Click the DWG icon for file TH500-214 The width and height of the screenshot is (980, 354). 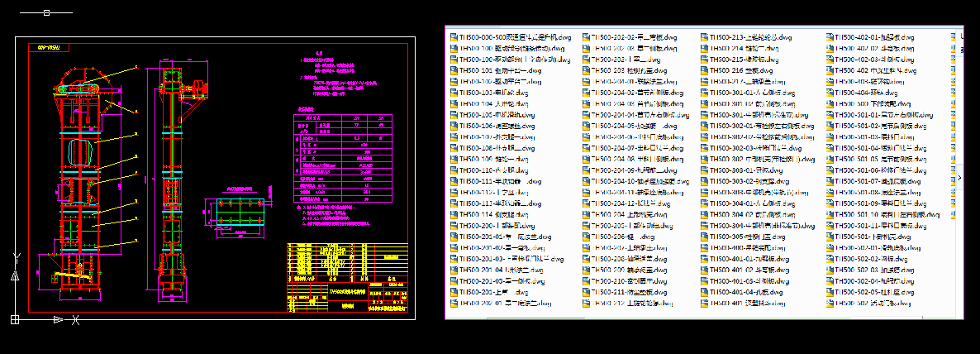705,49
